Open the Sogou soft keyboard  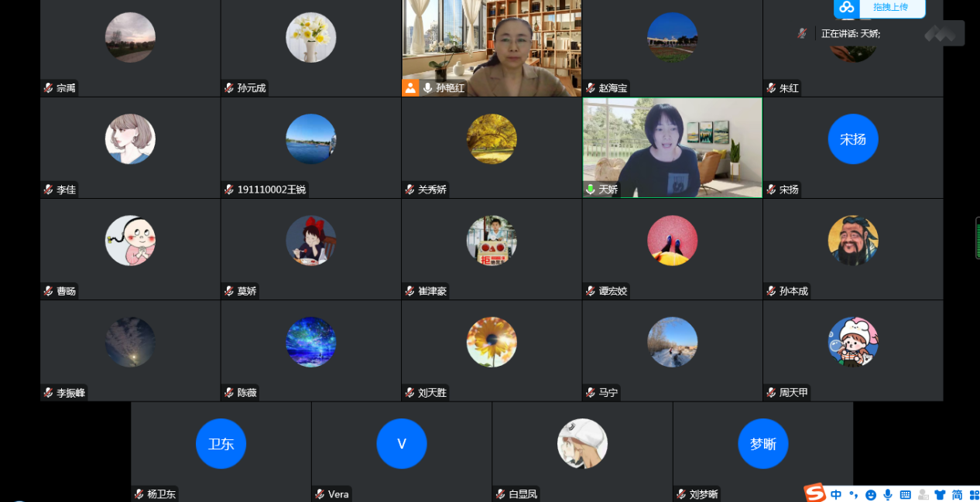(x=905, y=495)
